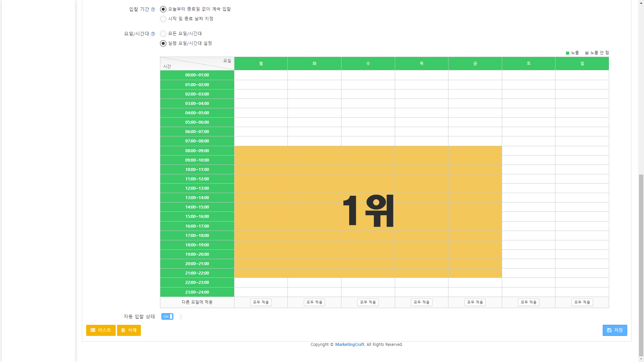644x362 pixels.
Task: Click 모두 적용 under Monday column
Action: 261,302
